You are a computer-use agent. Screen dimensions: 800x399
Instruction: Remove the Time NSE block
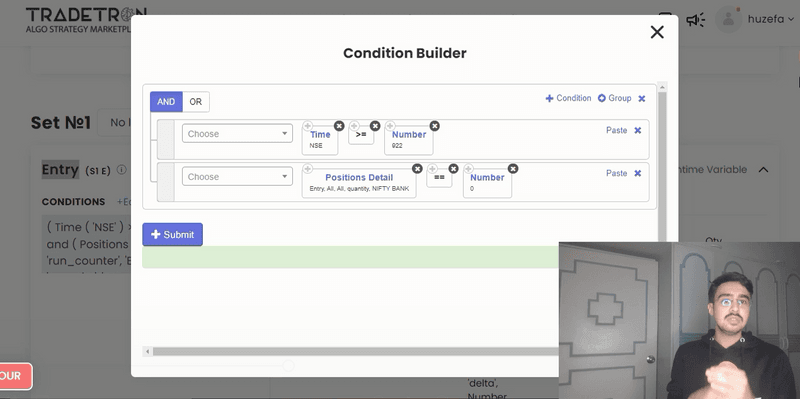(x=339, y=126)
